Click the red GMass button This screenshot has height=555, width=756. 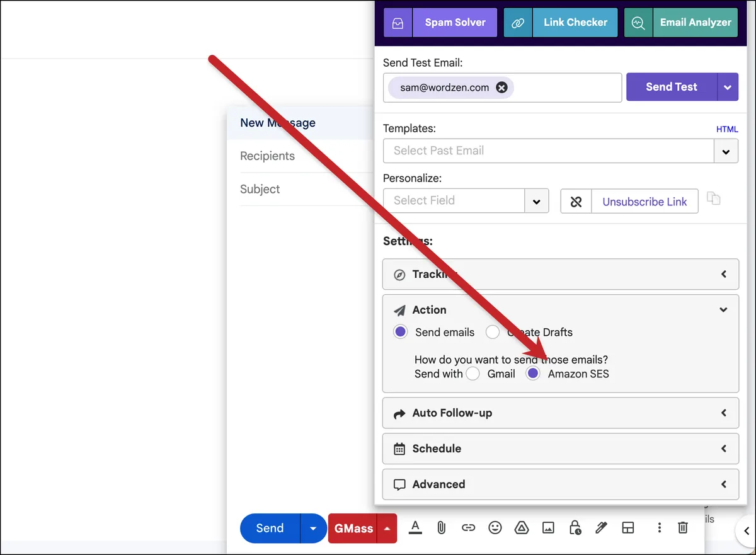(353, 529)
